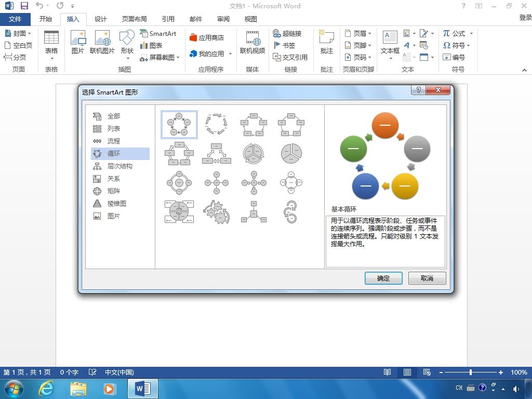
Task: Select 关系 relationship category
Action: pyautogui.click(x=120, y=179)
